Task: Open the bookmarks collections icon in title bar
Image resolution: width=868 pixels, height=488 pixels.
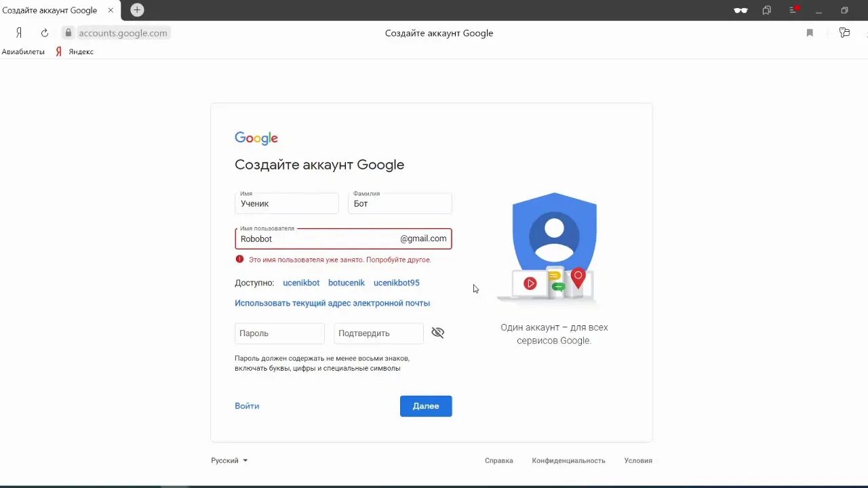Action: pos(767,10)
